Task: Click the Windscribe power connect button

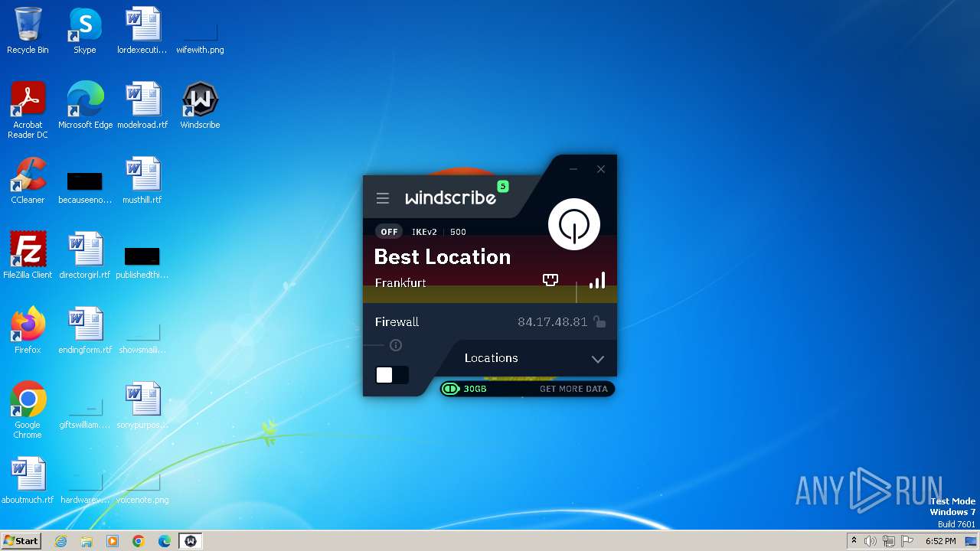Action: point(574,224)
